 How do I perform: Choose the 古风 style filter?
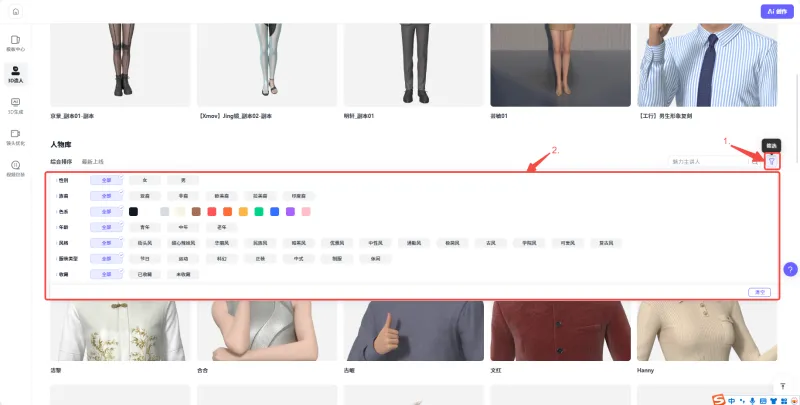pos(491,243)
